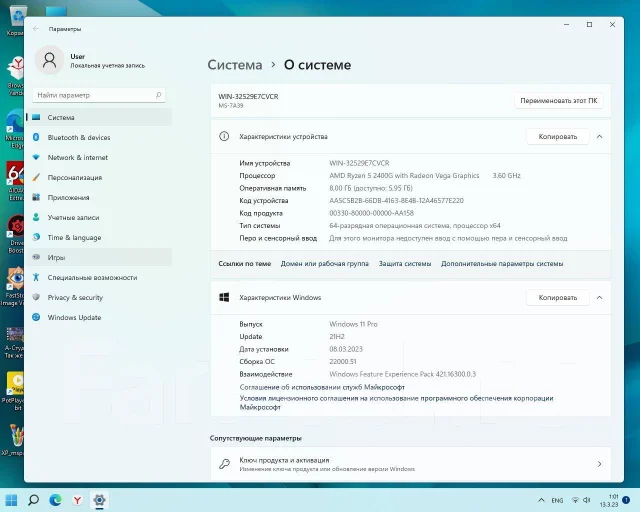The image size is (640, 512).
Task: Click the Settings gear on the taskbar
Action: (99, 500)
